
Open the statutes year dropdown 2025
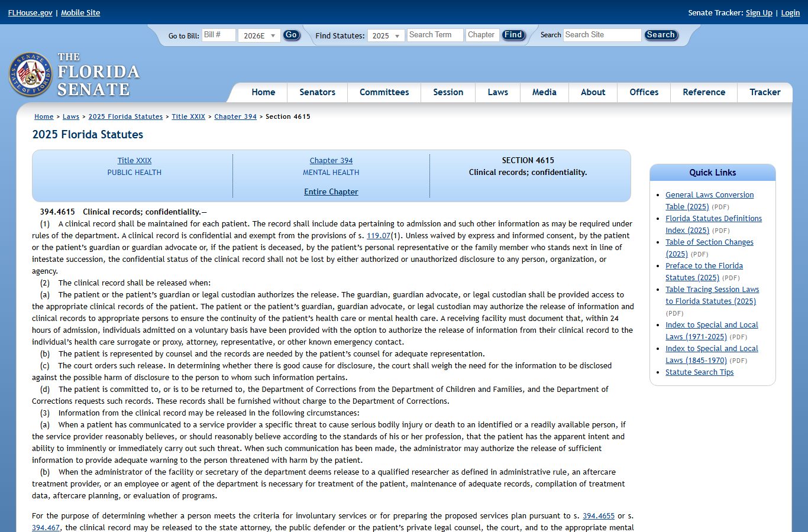386,35
